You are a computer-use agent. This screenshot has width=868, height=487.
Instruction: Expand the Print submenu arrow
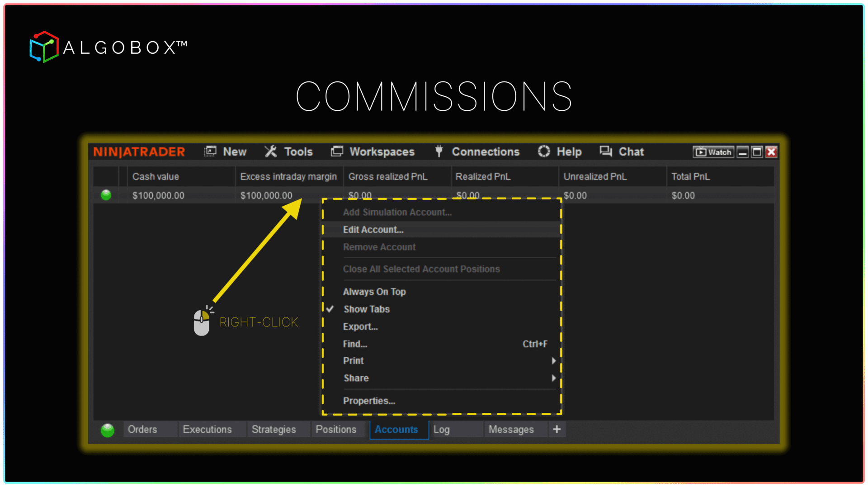pyautogui.click(x=553, y=361)
